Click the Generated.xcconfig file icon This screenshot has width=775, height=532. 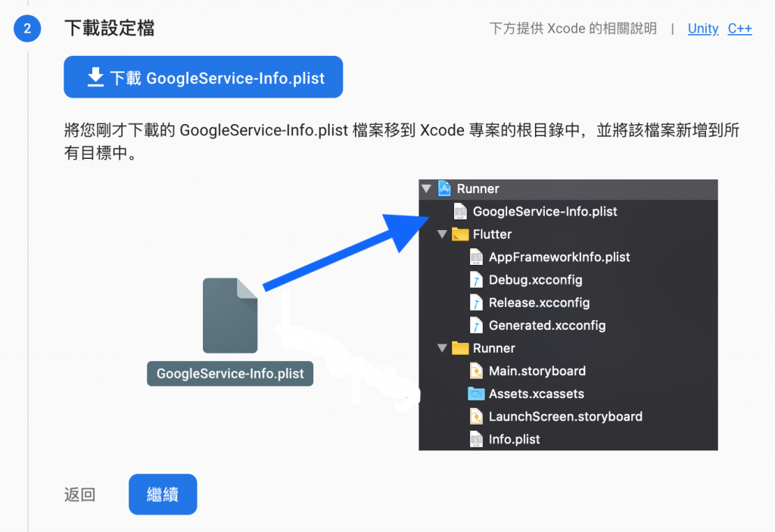pos(476,325)
